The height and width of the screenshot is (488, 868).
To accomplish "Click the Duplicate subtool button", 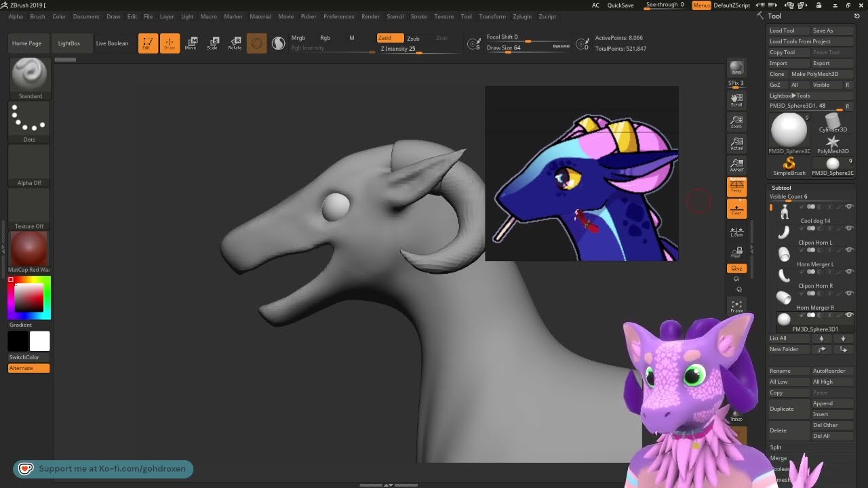I will [789, 409].
